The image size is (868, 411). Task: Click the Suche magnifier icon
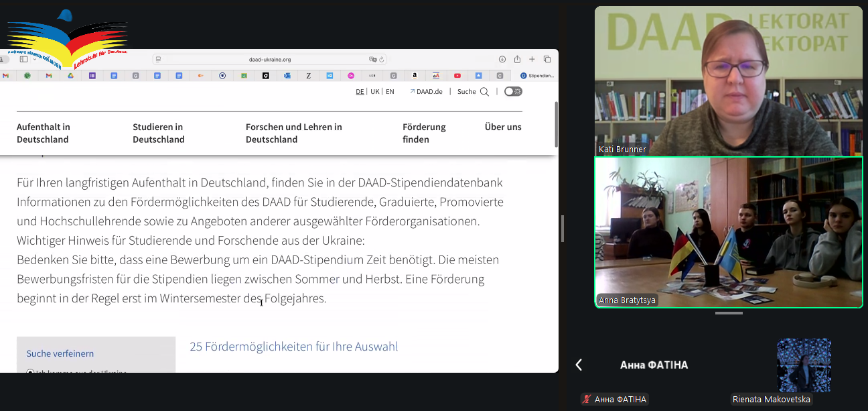484,92
